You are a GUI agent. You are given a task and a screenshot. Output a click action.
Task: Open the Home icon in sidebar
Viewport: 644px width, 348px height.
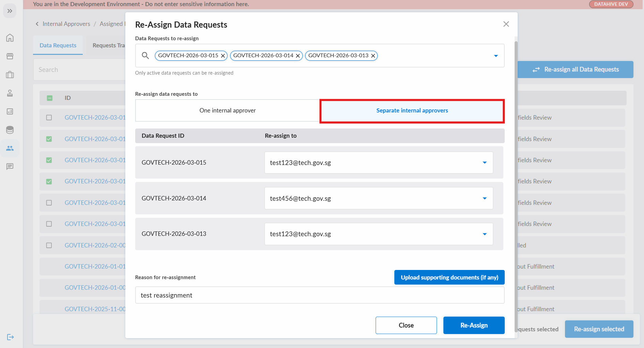tap(10, 37)
